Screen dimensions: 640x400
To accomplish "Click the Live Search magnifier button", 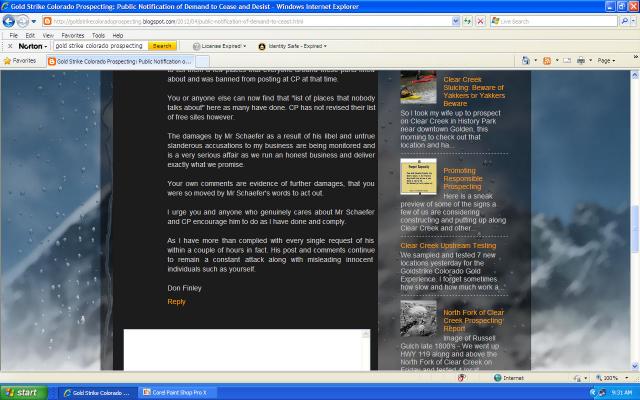I will coord(624,21).
